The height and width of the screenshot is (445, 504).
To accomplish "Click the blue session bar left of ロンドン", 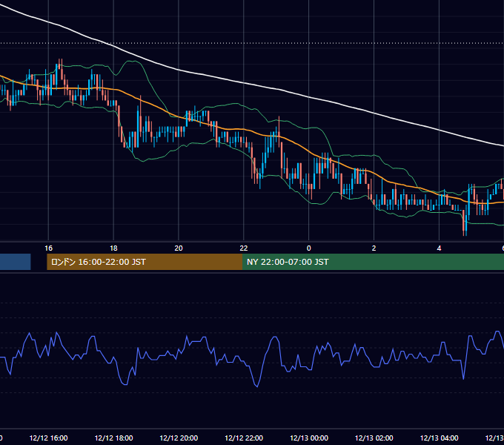I will 15,262.
